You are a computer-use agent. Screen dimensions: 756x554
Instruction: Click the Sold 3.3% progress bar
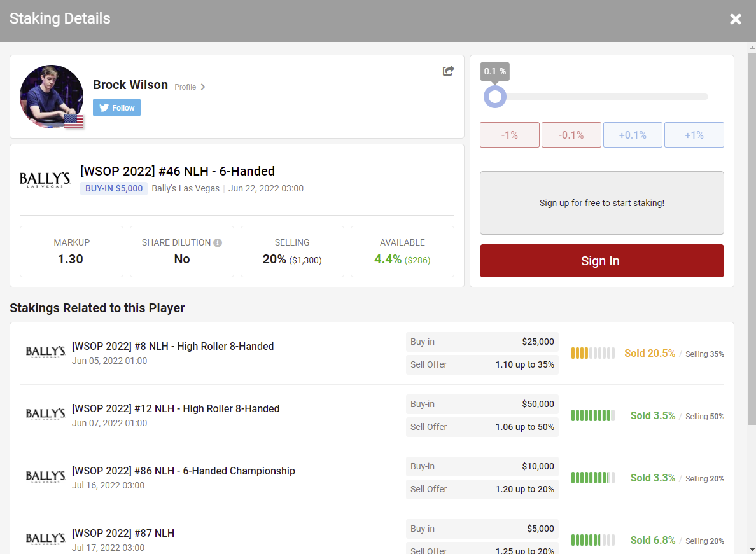coord(593,478)
